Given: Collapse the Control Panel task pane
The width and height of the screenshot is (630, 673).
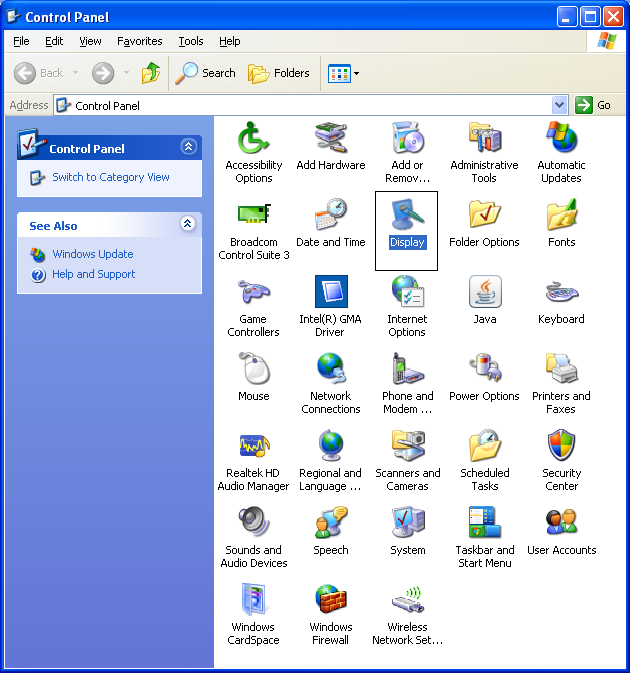Looking at the screenshot, I should click(188, 147).
